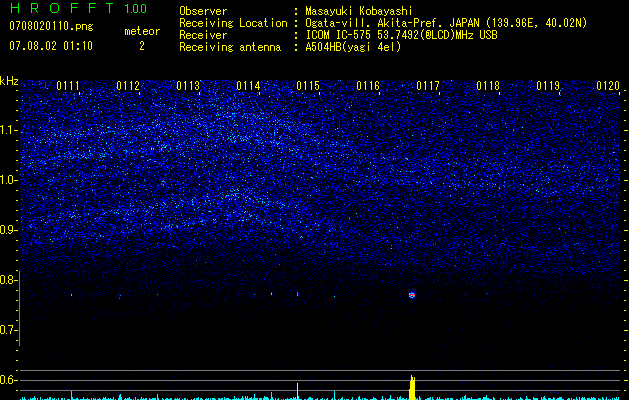Click the Receiving antenna label
Image resolution: width=629 pixels, height=400 pixels.
(230, 47)
